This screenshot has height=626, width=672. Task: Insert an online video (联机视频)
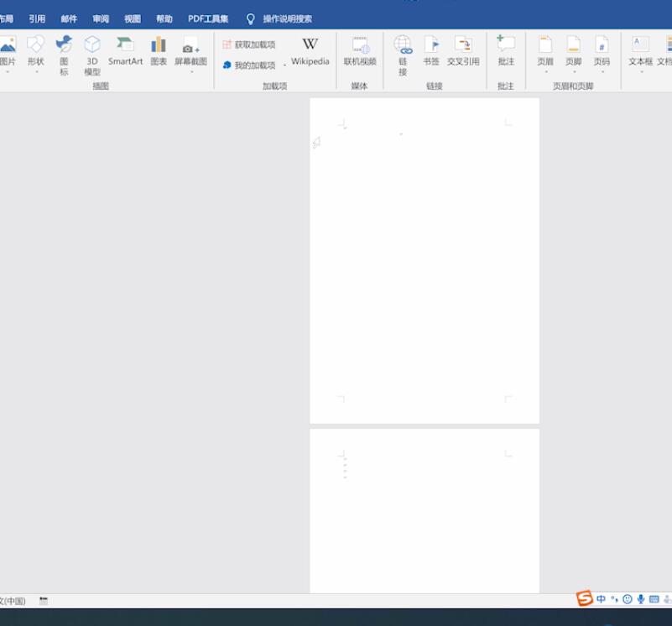click(x=360, y=51)
